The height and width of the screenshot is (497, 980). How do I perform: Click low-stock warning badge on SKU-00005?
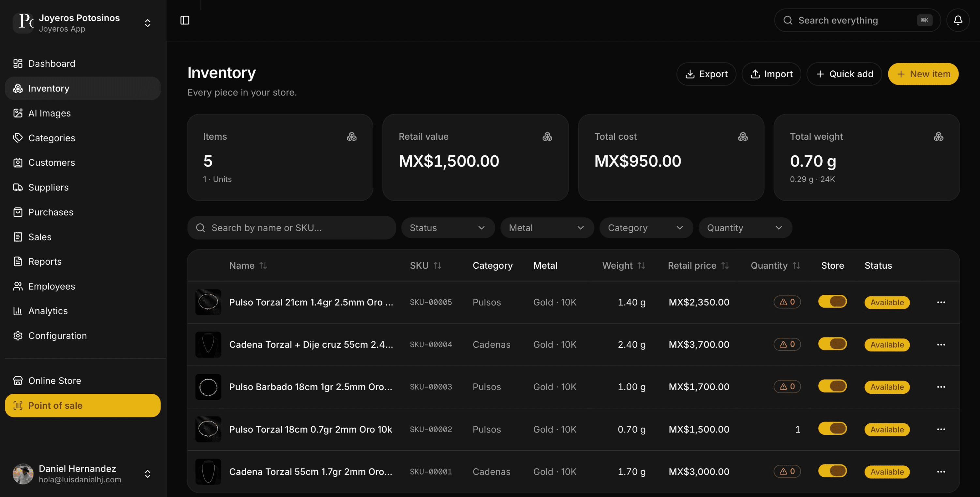[787, 302]
